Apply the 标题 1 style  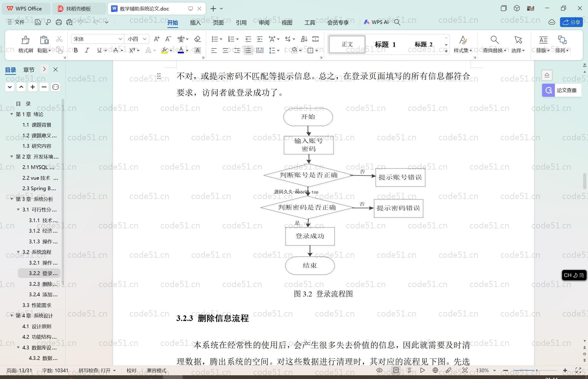pos(385,44)
